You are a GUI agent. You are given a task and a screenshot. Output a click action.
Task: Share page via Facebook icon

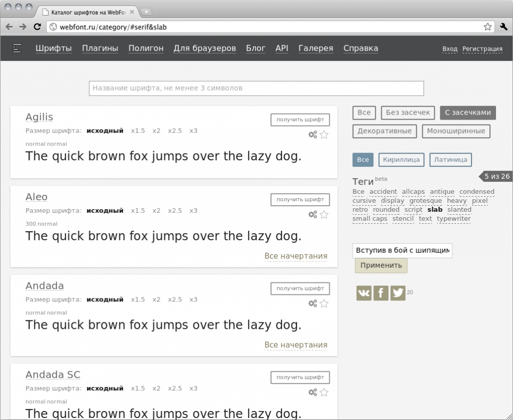tap(381, 293)
